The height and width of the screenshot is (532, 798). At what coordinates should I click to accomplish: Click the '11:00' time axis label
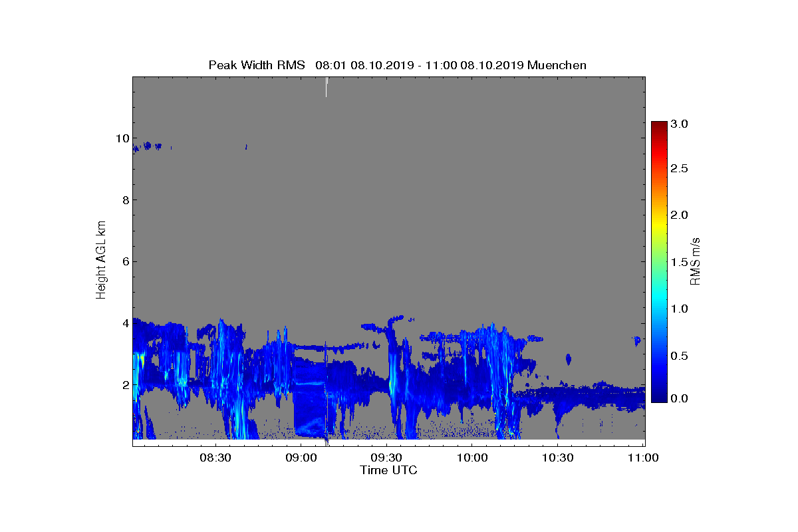(642, 458)
